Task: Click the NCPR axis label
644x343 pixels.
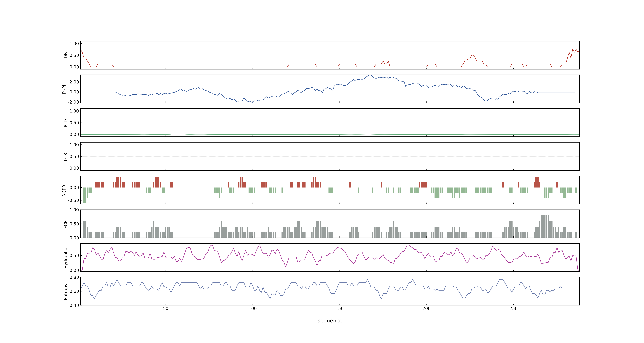Action: click(x=64, y=190)
